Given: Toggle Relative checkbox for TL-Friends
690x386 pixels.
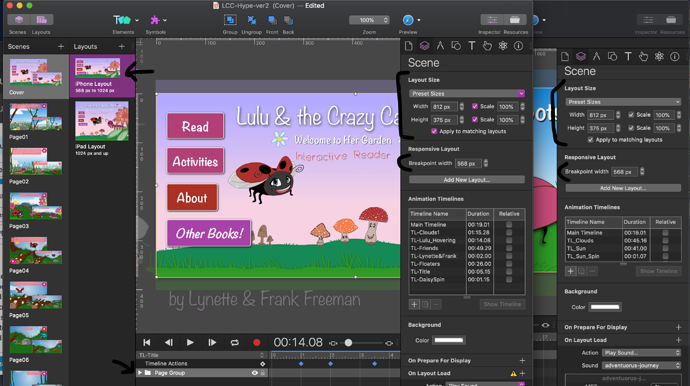Looking at the screenshot, I should point(509,248).
